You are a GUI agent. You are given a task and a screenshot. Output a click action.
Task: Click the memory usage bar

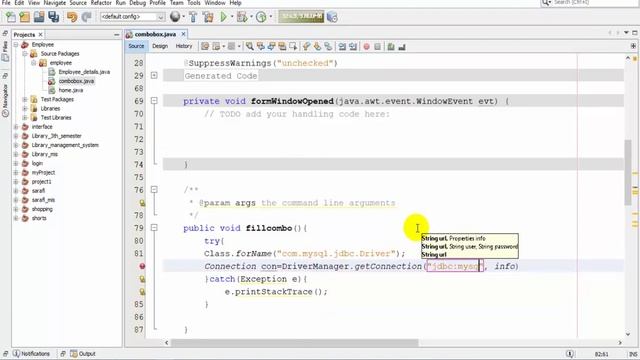(x=301, y=17)
